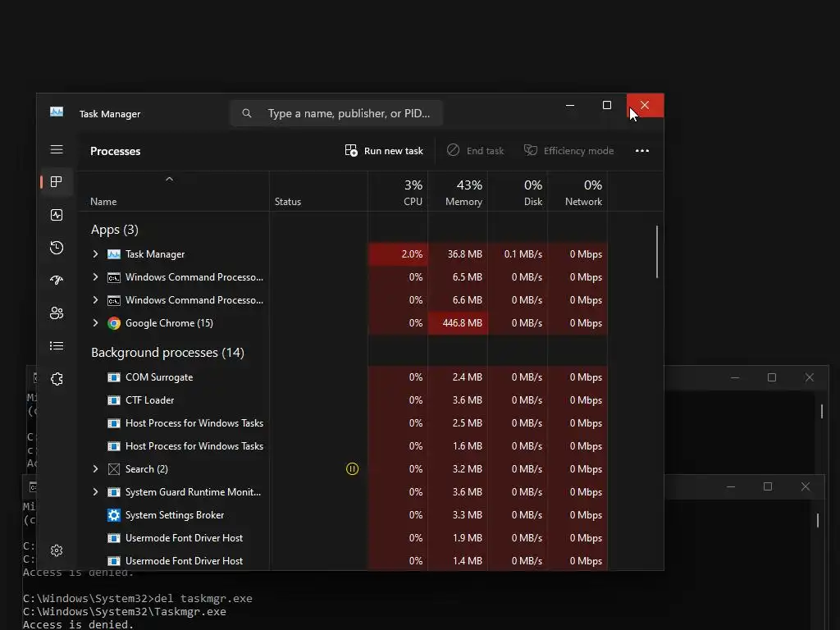Screen dimensions: 840x630
Task: Click Background processes (14) group heading
Action: pos(167,353)
